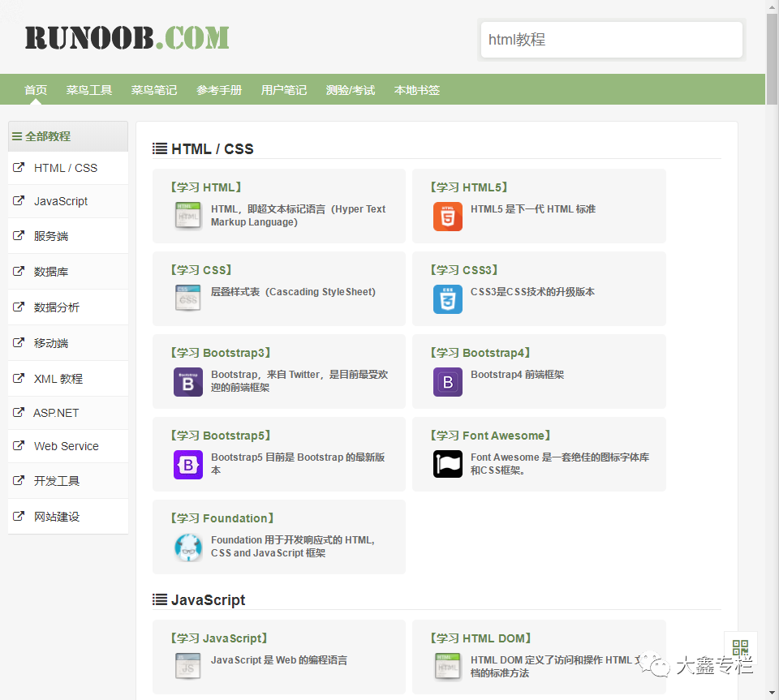Click external-link icon beside 数据库
Screen dimensions: 779x700
[19, 271]
